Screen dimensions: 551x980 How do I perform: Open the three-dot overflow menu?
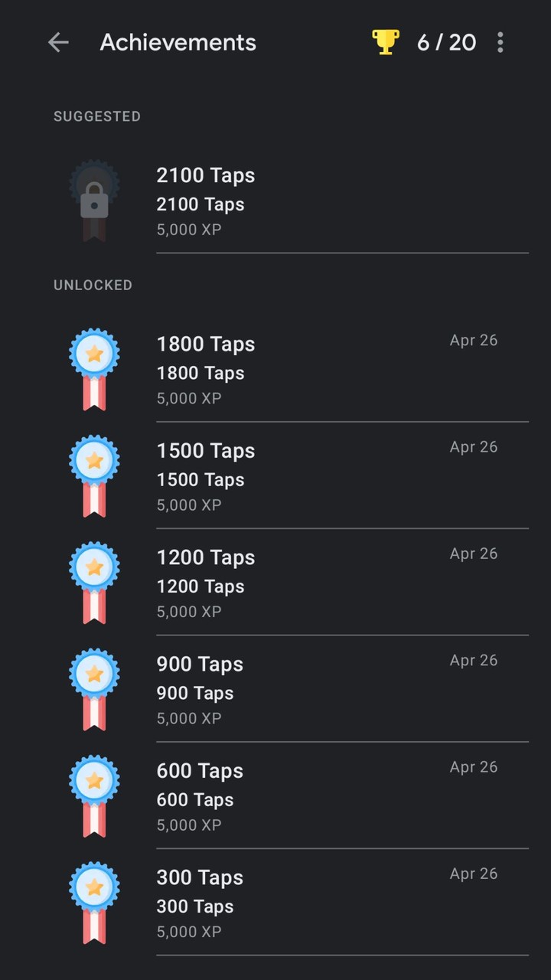(x=500, y=43)
